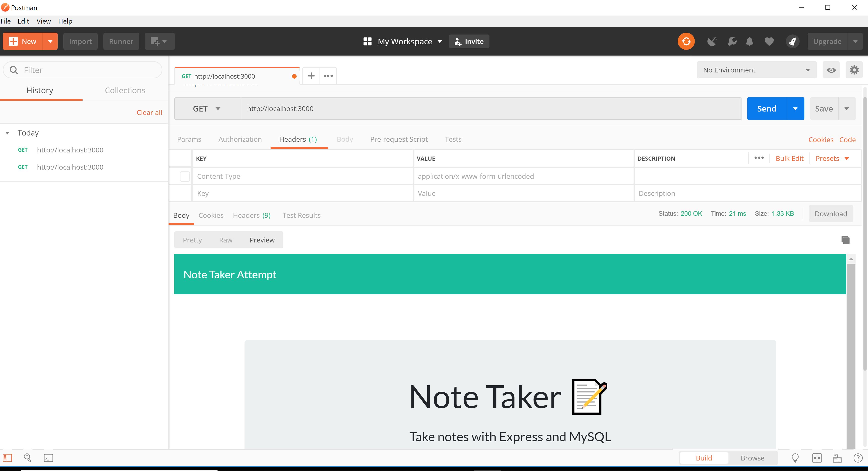Switch to the Authorization tab
The image size is (868, 471).
click(x=240, y=139)
